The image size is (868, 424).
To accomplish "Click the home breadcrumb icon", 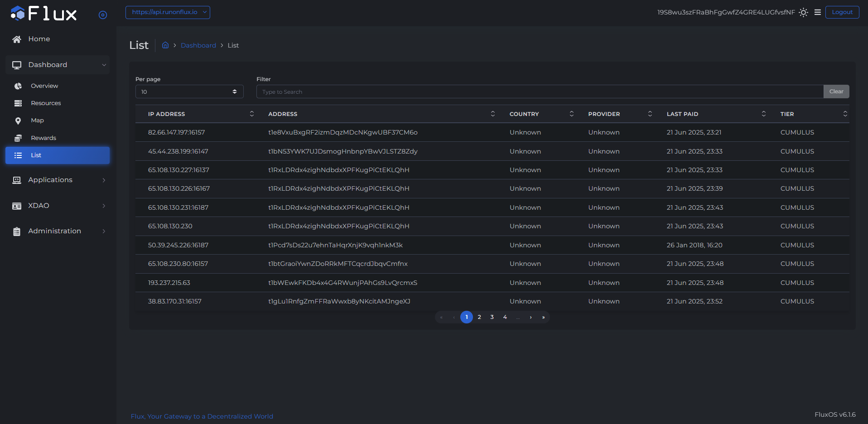I will 165,45.
